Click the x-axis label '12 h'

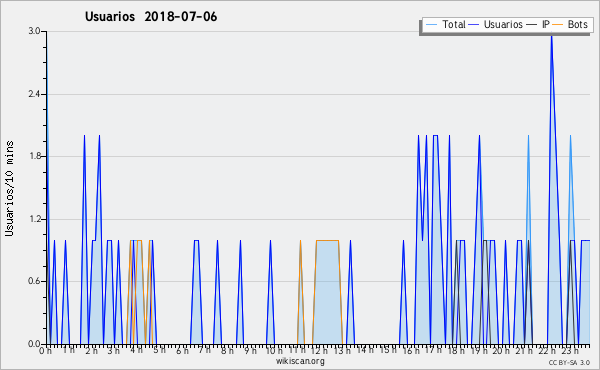coord(319,350)
